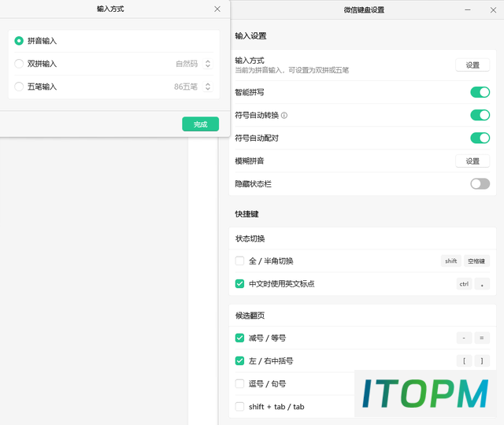The image size is (504, 425).
Task: Click the 输入设置 section heading
Action: tap(250, 36)
